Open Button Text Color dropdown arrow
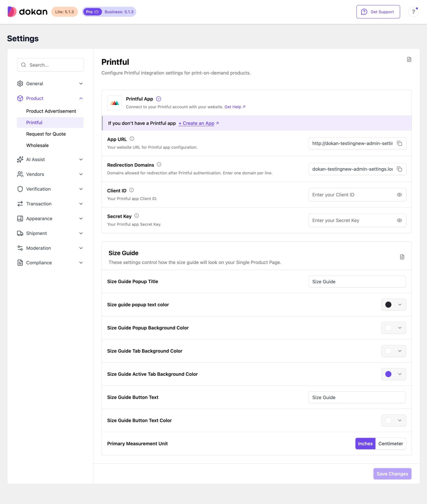 [400, 421]
